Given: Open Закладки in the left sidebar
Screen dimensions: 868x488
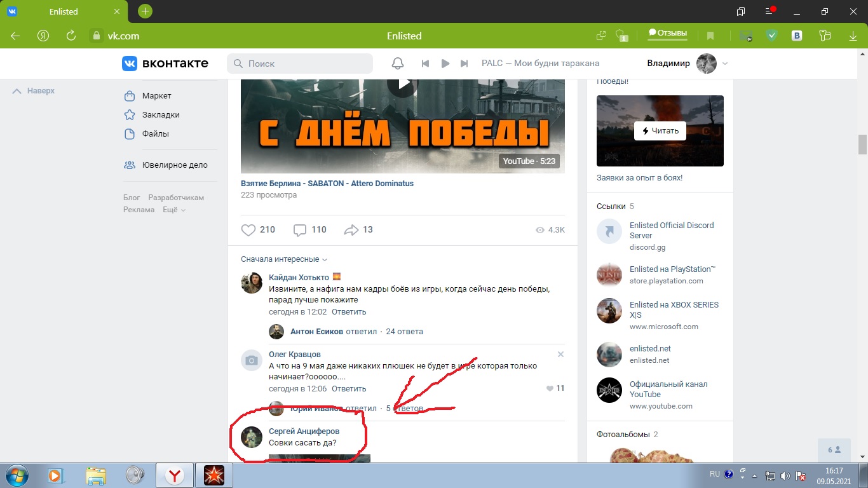Looking at the screenshot, I should (x=161, y=115).
